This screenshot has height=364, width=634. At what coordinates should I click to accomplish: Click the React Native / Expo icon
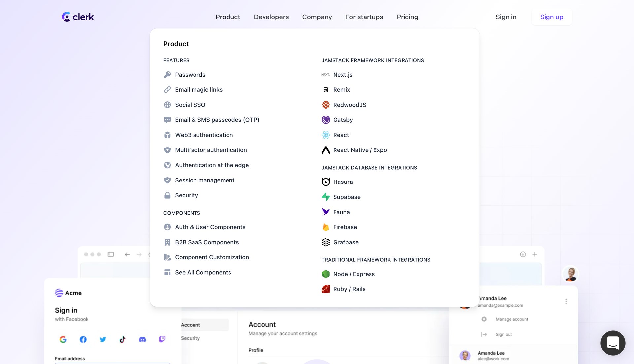coord(326,150)
